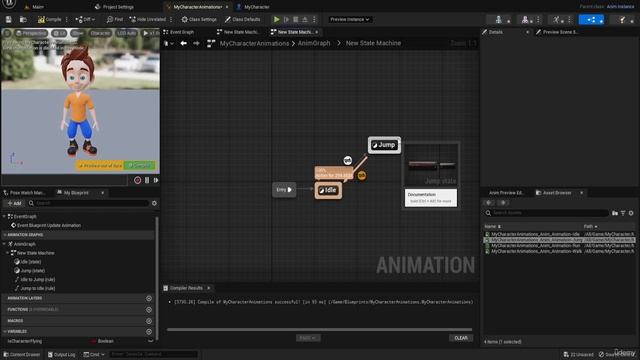640x360 pixels.
Task: Open Hide Unrelated options menu
Action: point(171,19)
